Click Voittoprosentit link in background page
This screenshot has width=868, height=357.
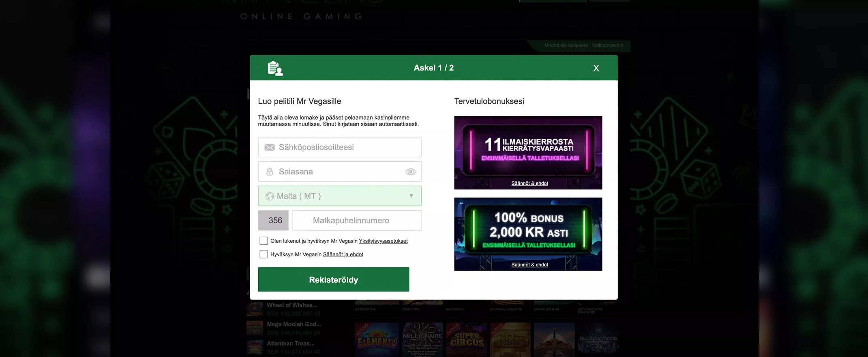pyautogui.click(x=607, y=45)
